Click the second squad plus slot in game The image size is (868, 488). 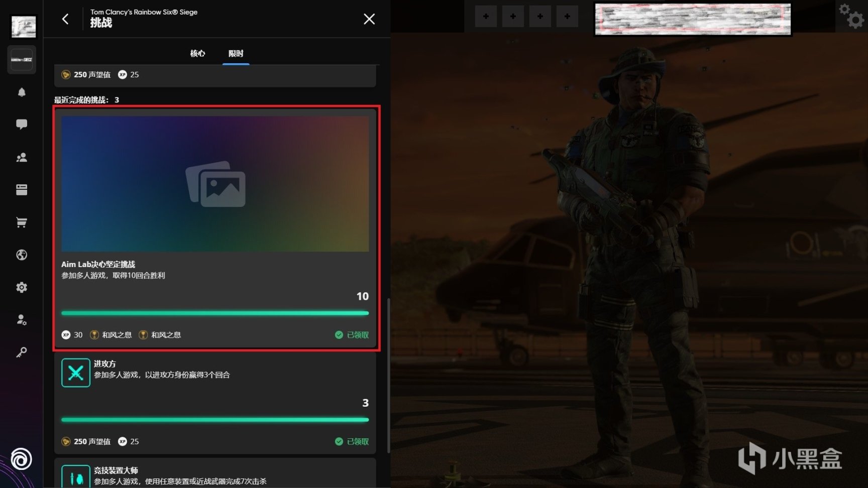pos(513,17)
